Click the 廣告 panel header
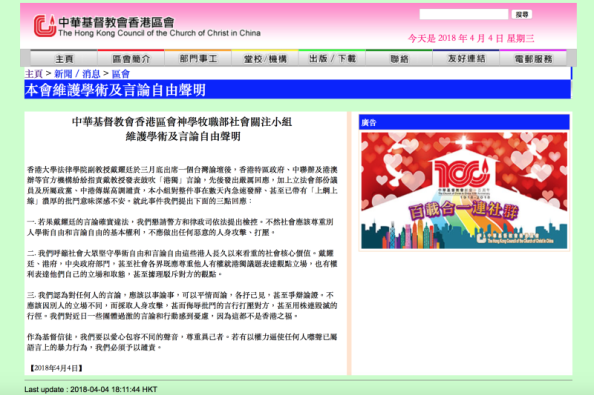Image resolution: width=594 pixels, height=395 pixels. [464, 122]
